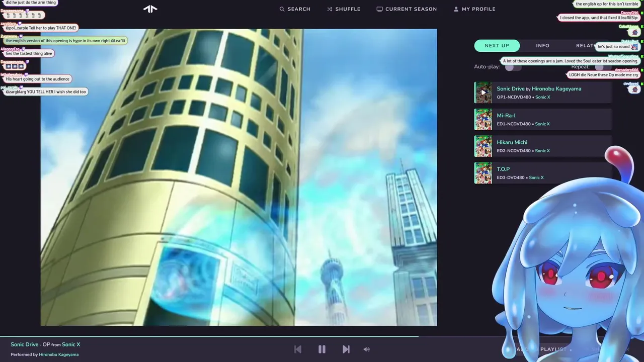Click the My Profile person icon
Screen dimensions: 644x362
[x=456, y=9]
